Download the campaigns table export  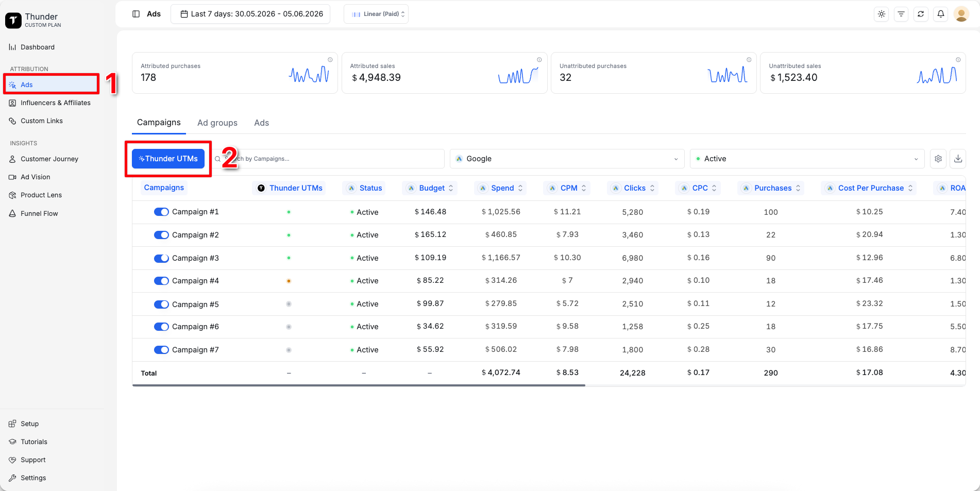(958, 159)
